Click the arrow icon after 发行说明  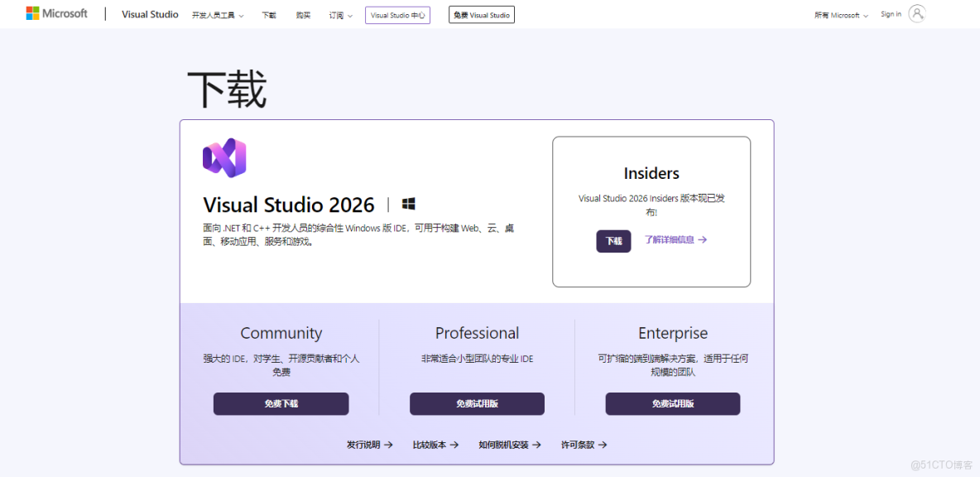[x=389, y=445]
